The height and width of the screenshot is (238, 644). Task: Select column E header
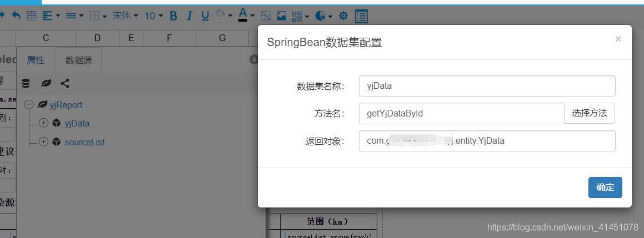click(x=131, y=38)
